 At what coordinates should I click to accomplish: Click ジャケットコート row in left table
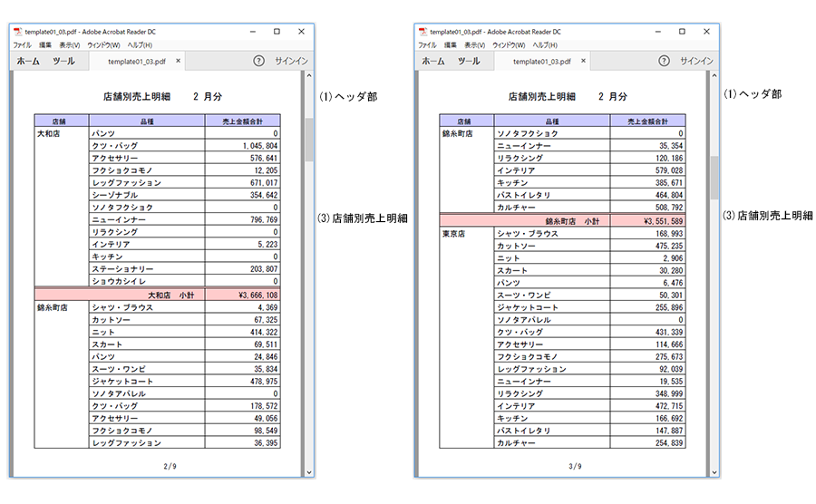coord(185,382)
